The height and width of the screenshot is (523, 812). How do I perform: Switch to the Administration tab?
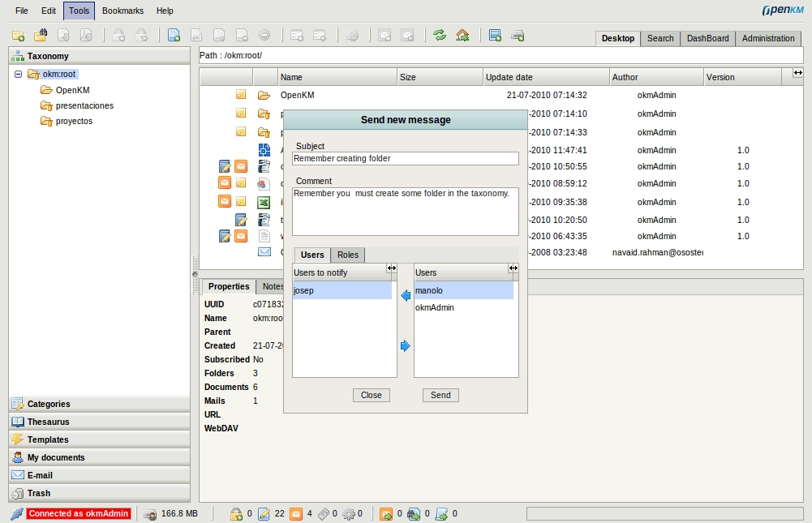point(768,38)
